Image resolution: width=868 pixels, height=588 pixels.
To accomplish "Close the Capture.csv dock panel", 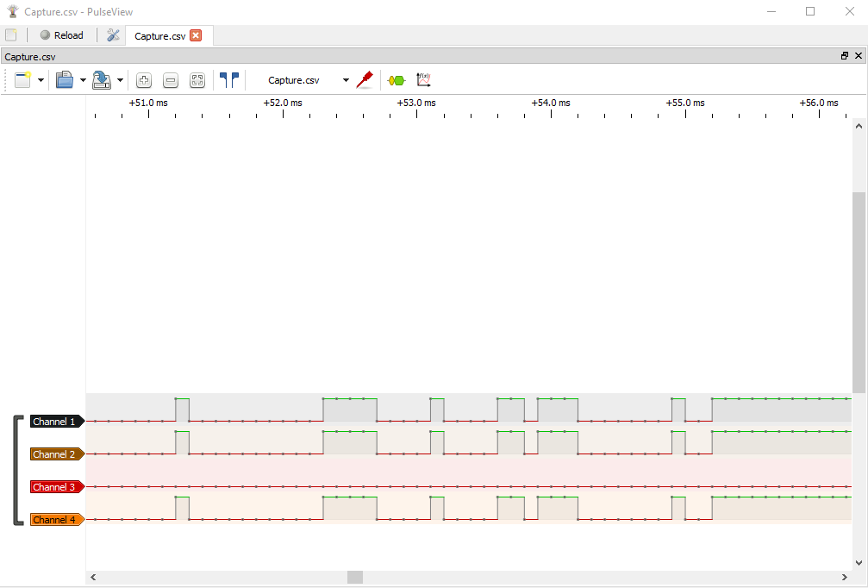I will (859, 56).
